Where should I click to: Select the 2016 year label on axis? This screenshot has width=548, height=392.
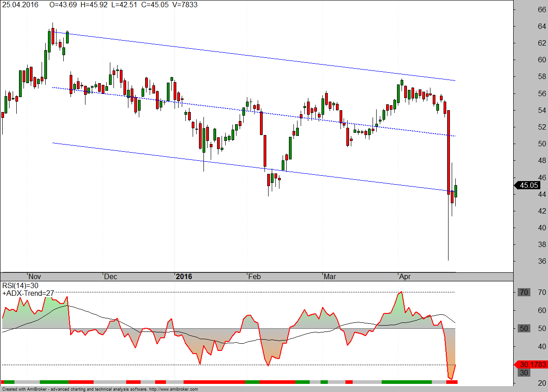(184, 276)
